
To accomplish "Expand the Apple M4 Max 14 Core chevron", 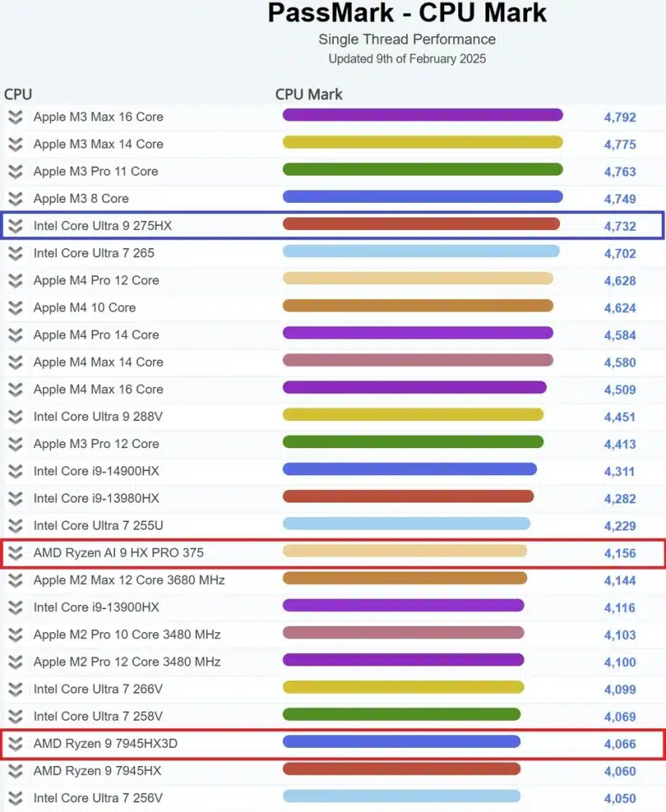I will 16,362.
